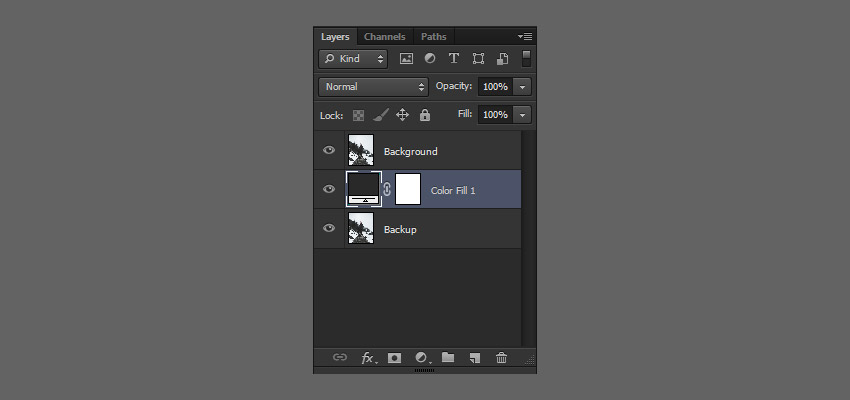Hide the Background layer
Image resolution: width=850 pixels, height=400 pixels.
(x=329, y=150)
